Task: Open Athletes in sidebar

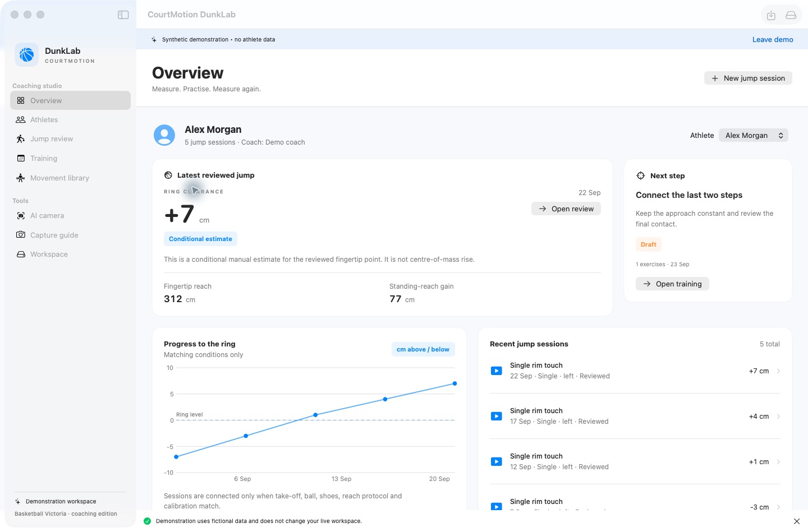Action: (70, 119)
